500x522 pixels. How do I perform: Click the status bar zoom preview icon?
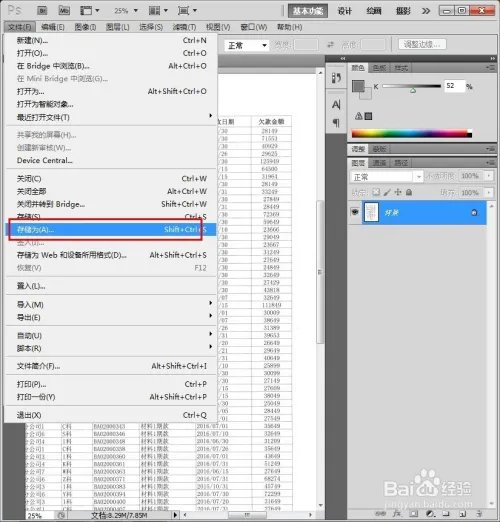click(61, 515)
